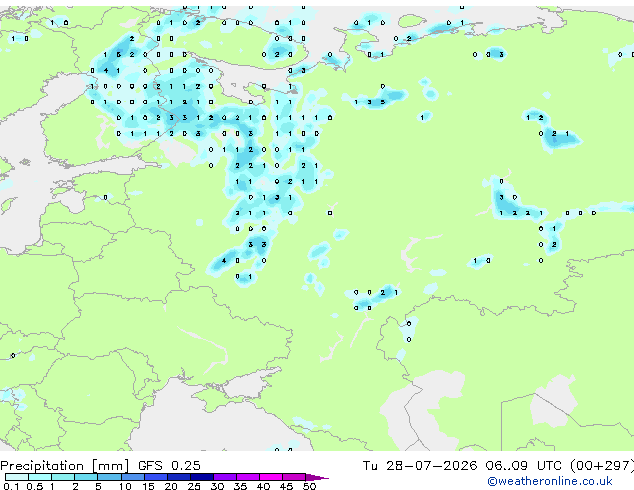Click the '0.1' legend scale label

click(11, 486)
